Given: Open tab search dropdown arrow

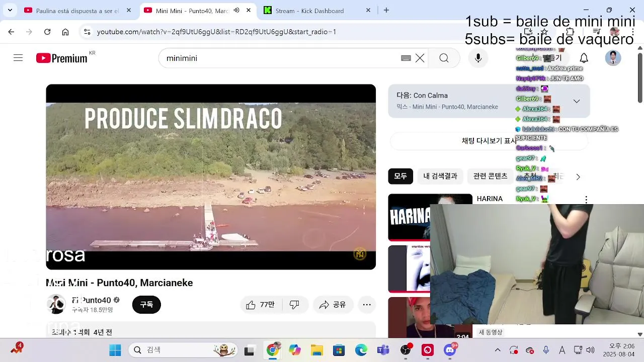Looking at the screenshot, I should tap(10, 10).
